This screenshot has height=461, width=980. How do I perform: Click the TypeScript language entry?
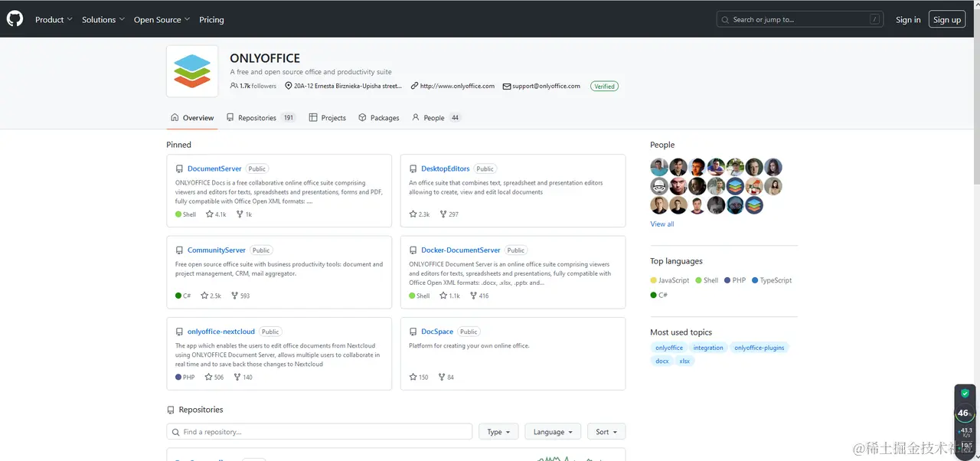772,280
